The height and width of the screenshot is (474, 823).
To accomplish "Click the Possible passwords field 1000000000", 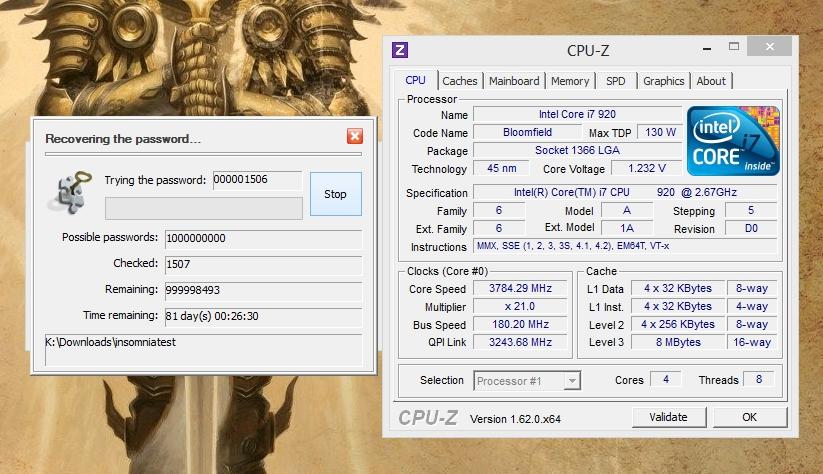I will (263, 238).
